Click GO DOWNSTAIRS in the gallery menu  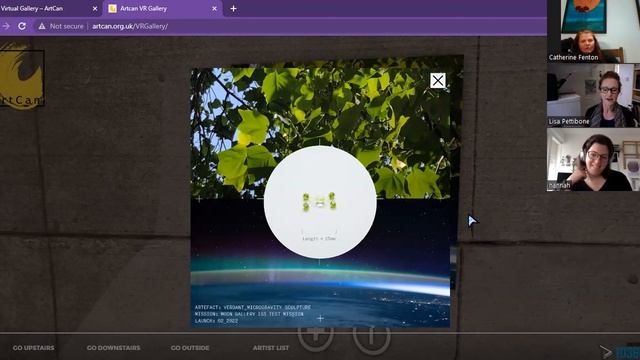pyautogui.click(x=113, y=348)
